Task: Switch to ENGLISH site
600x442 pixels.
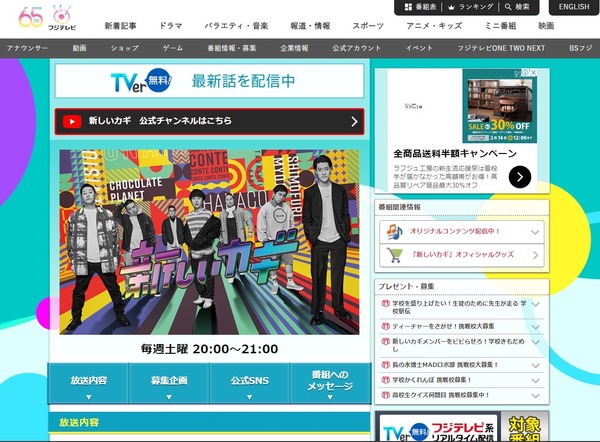Action: tap(574, 7)
